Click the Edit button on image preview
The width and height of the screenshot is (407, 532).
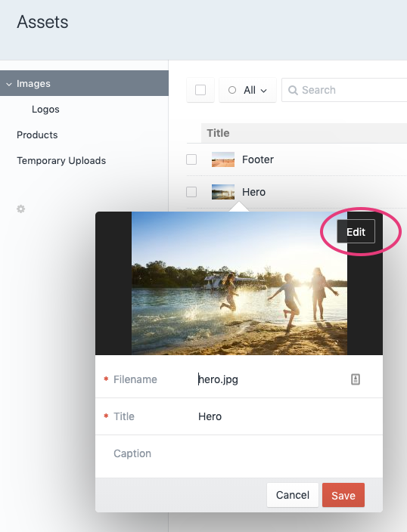click(x=356, y=232)
